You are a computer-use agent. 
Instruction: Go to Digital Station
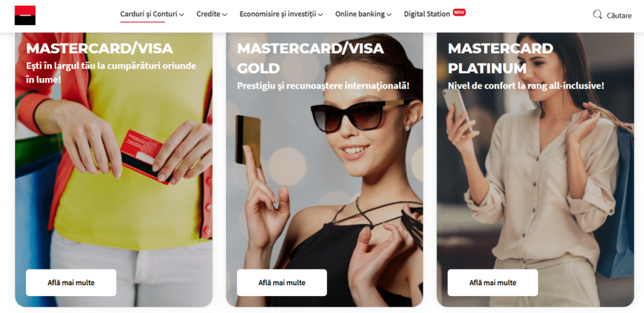click(x=427, y=14)
